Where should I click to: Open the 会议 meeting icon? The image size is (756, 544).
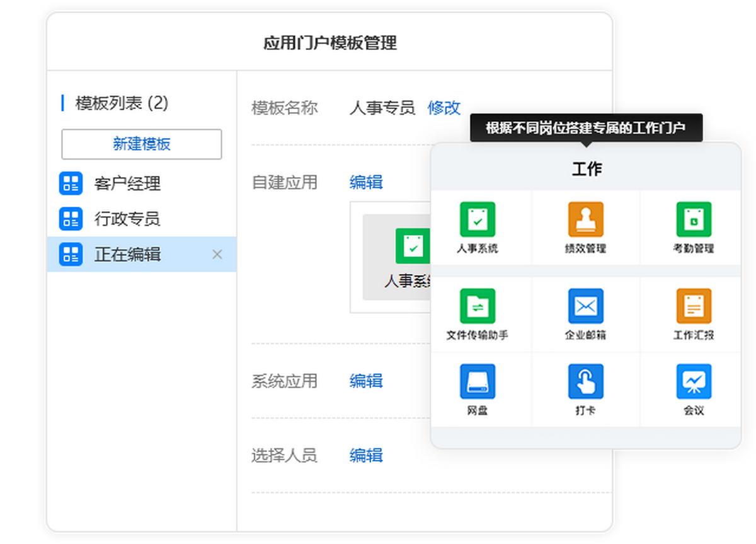point(692,381)
